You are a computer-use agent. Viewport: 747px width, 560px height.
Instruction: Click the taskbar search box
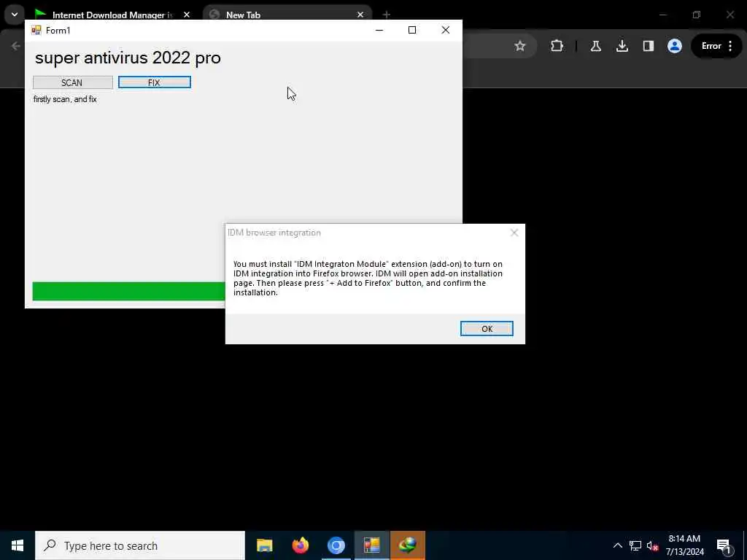click(140, 545)
